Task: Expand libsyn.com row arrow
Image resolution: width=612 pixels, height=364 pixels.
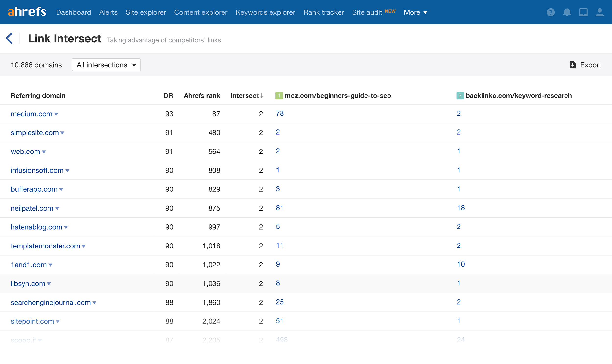Action: click(x=49, y=284)
